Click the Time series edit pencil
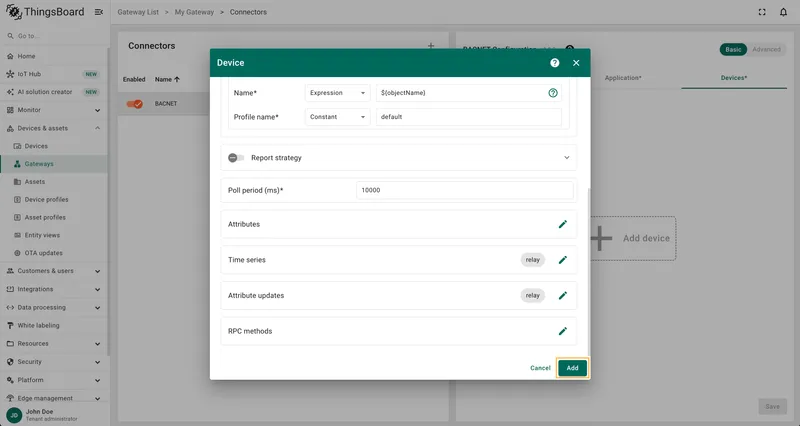This screenshot has width=800, height=426. pyautogui.click(x=562, y=260)
